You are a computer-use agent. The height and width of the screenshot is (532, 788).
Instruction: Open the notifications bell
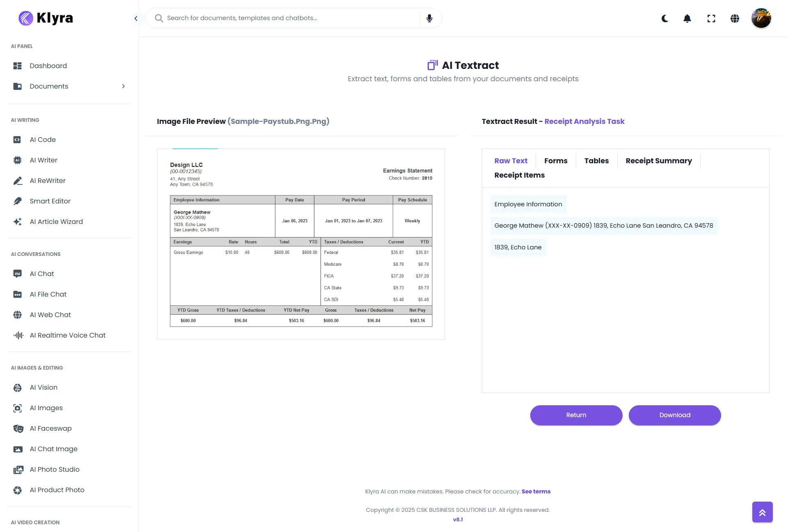pyautogui.click(x=687, y=18)
